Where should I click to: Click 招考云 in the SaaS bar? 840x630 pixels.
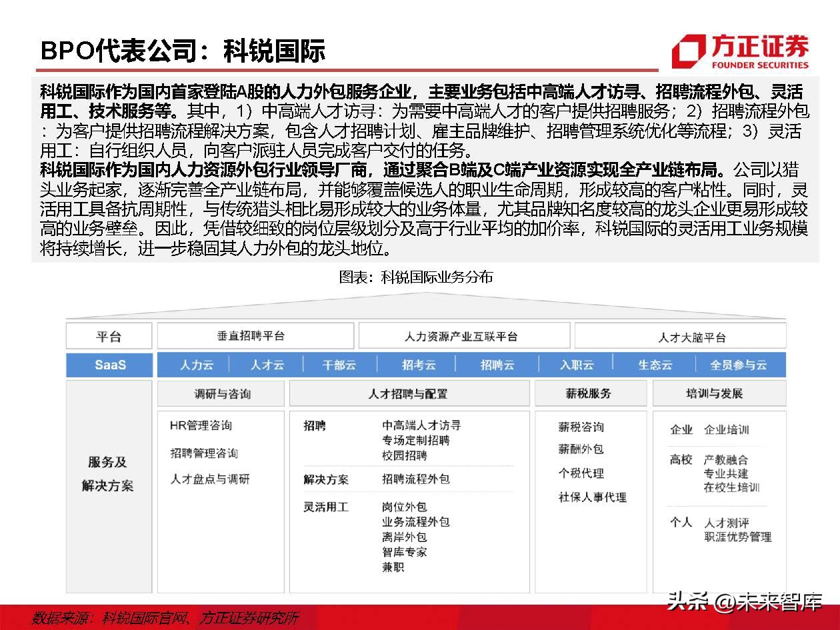[x=419, y=365]
